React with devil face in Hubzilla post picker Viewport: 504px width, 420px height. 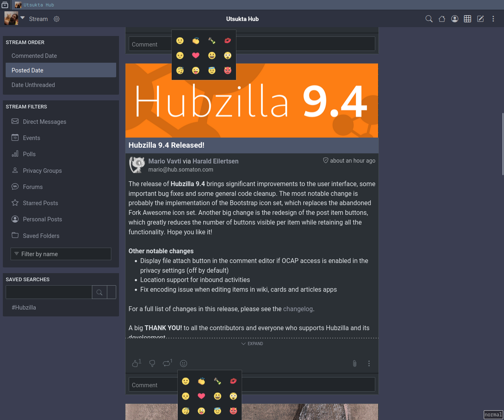pyautogui.click(x=233, y=411)
